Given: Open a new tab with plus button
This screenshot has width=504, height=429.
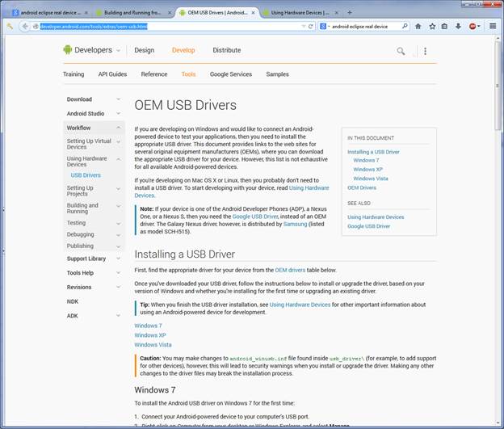Looking at the screenshot, I should [350, 13].
